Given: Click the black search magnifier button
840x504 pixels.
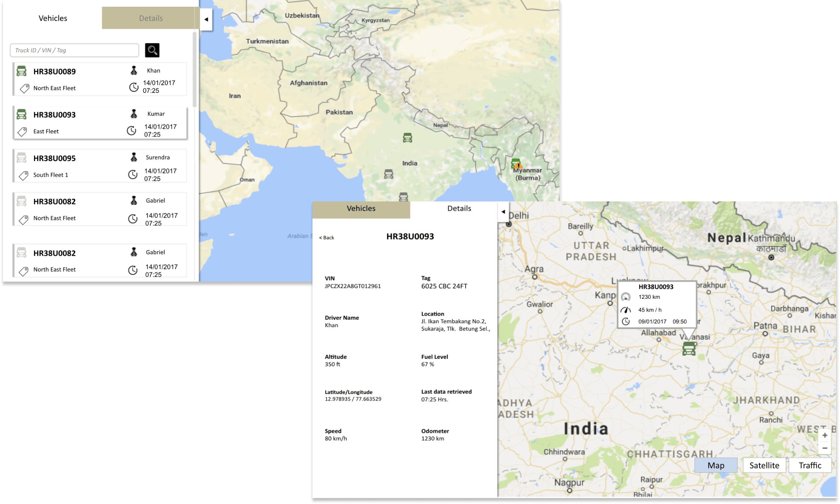Looking at the screenshot, I should pyautogui.click(x=152, y=50).
